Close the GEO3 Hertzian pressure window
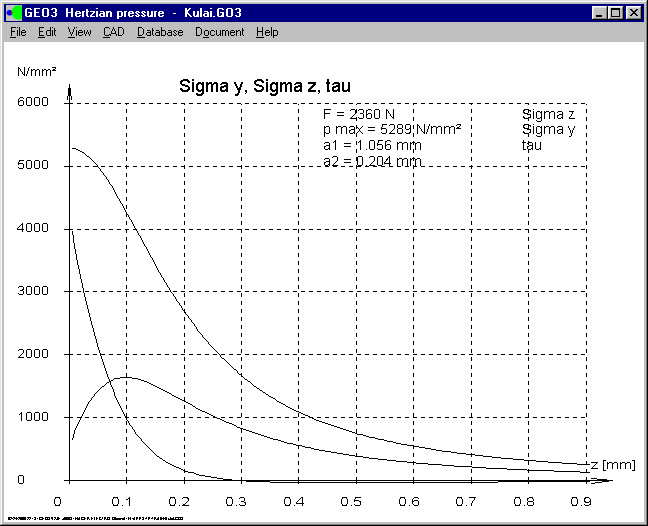The height and width of the screenshot is (526, 648). pyautogui.click(x=633, y=12)
